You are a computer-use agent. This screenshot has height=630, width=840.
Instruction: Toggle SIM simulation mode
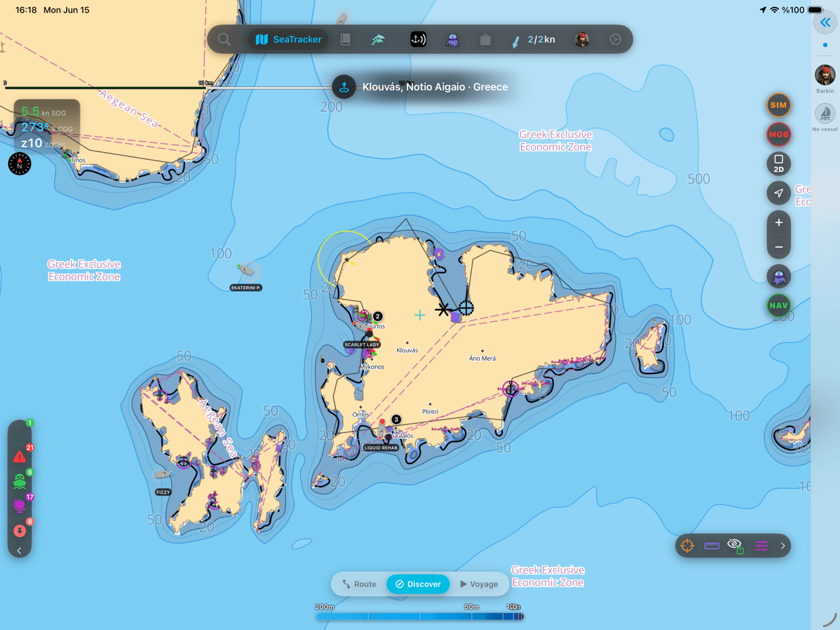779,105
